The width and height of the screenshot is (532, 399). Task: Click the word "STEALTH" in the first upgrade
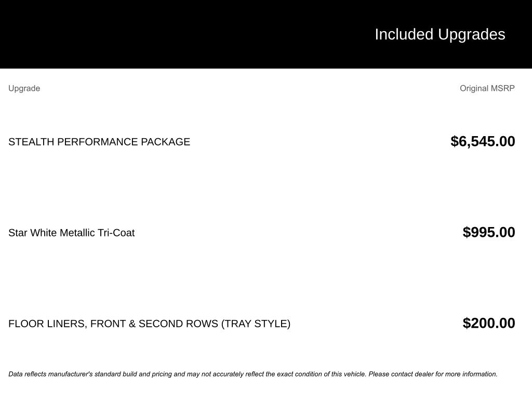[x=31, y=142]
